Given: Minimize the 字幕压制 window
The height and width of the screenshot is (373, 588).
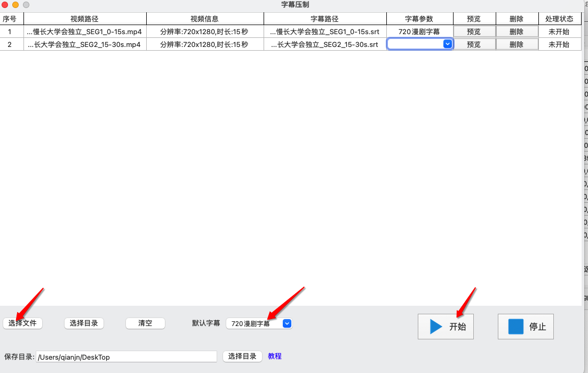Looking at the screenshot, I should [x=15, y=5].
